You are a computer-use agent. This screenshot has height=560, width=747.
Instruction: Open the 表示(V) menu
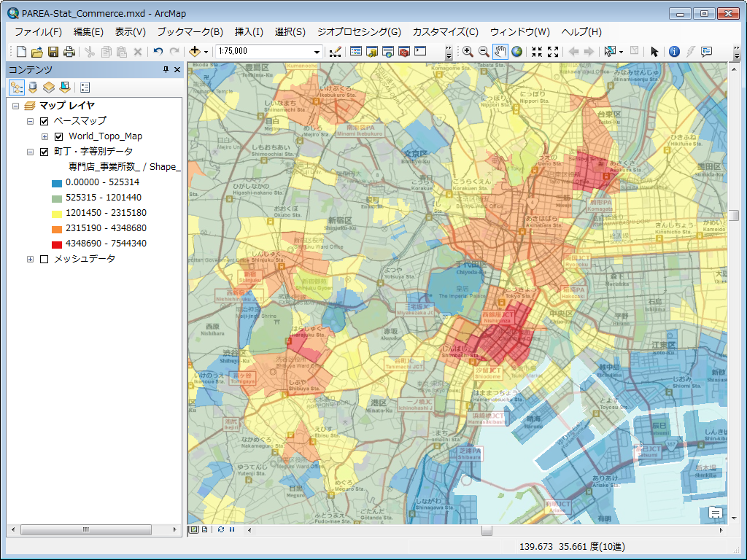[x=130, y=32]
